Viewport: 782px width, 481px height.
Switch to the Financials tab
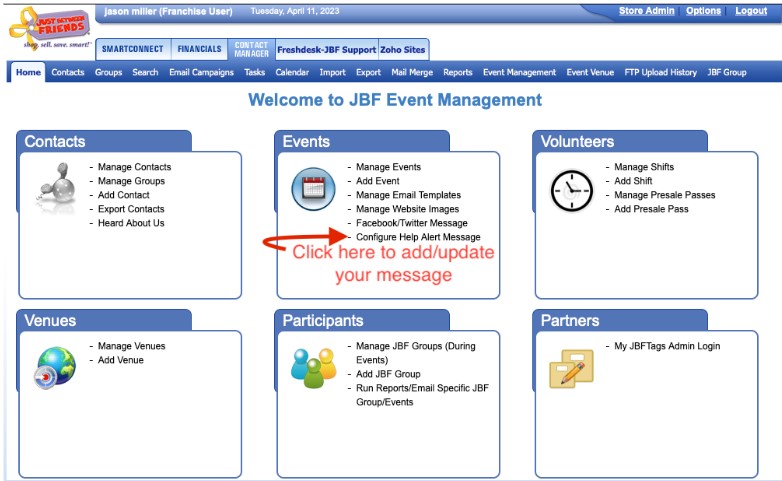point(199,49)
